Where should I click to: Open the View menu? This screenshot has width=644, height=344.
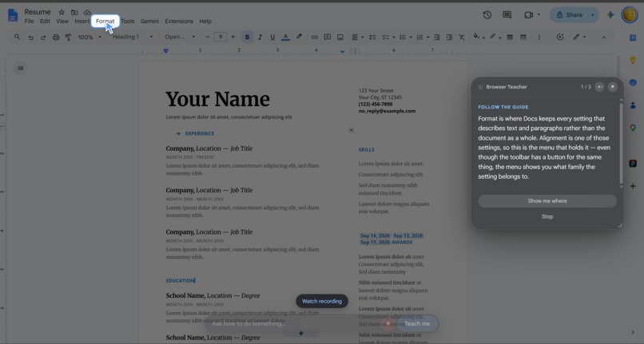[x=62, y=22]
